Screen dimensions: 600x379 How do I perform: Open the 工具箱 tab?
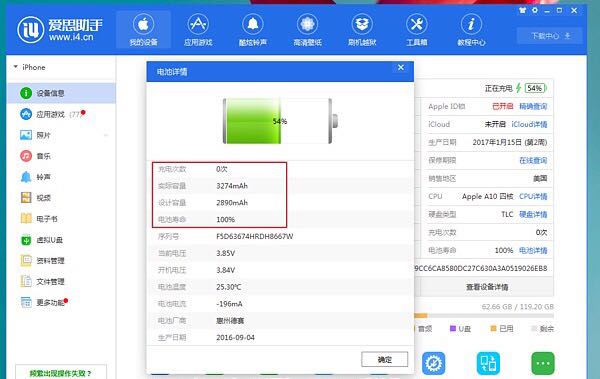point(416,30)
